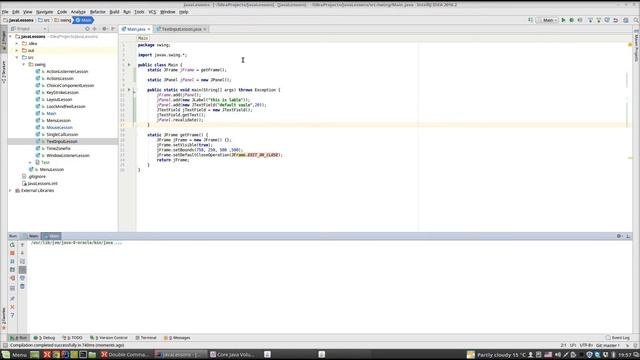This screenshot has width=640, height=360.
Task: Select MouseLesson in project tree
Action: pyautogui.click(x=60, y=127)
